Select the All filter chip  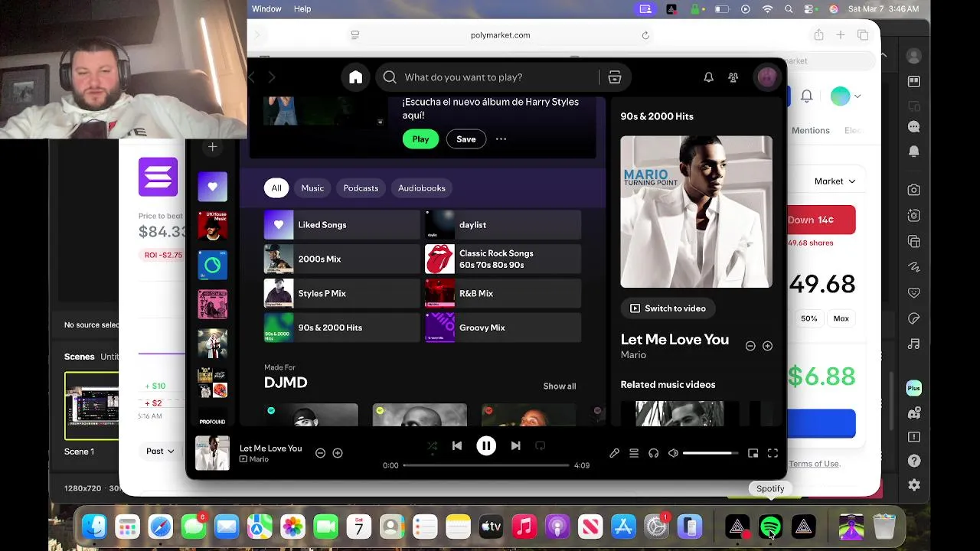tap(276, 188)
